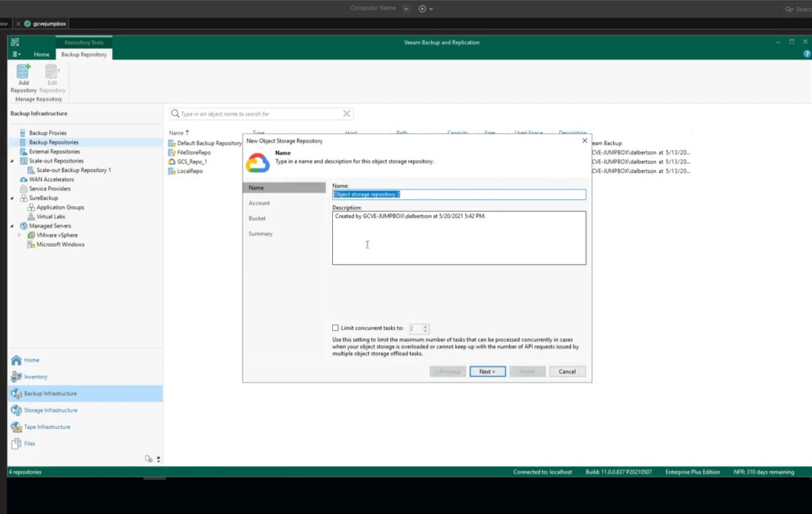
Task: Sort the list by the Name column header
Action: (x=179, y=132)
